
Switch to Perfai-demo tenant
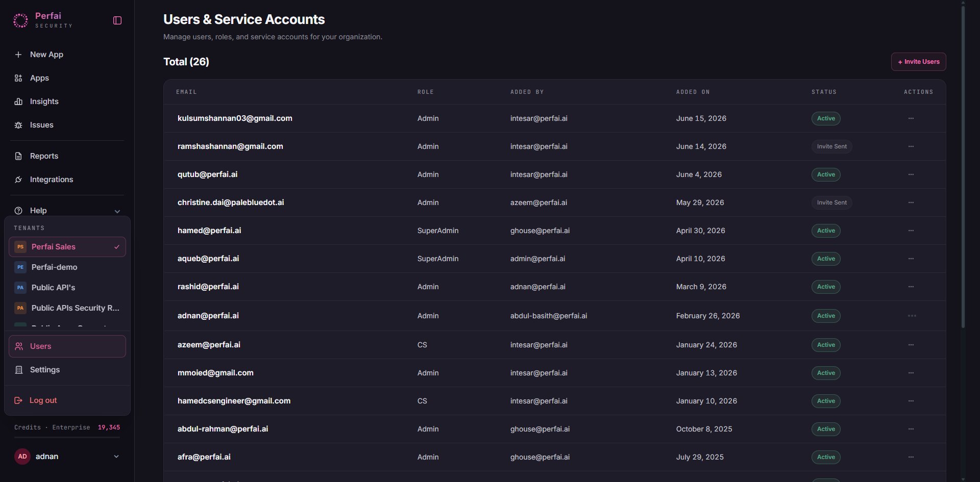67,267
